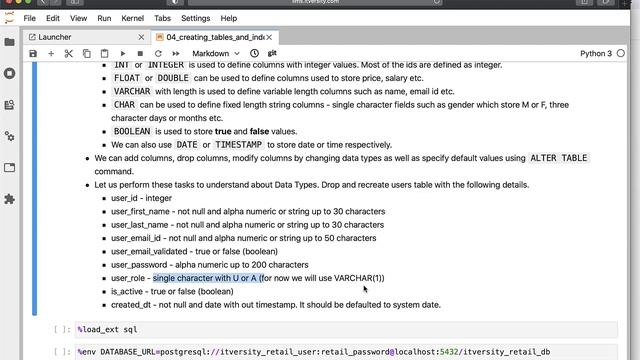Copy the selected cell
Screen dimensions: 640x360
87,53
